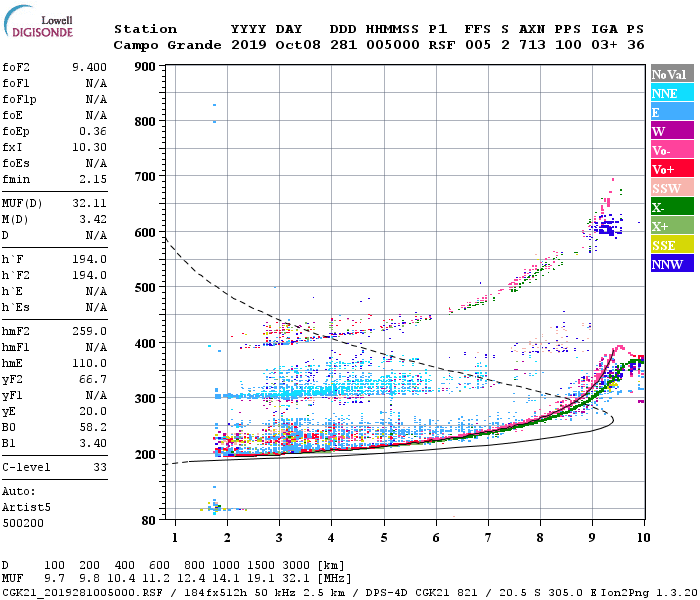
Task: Click the 1 MHz frequency axis label
Action: coord(175,538)
